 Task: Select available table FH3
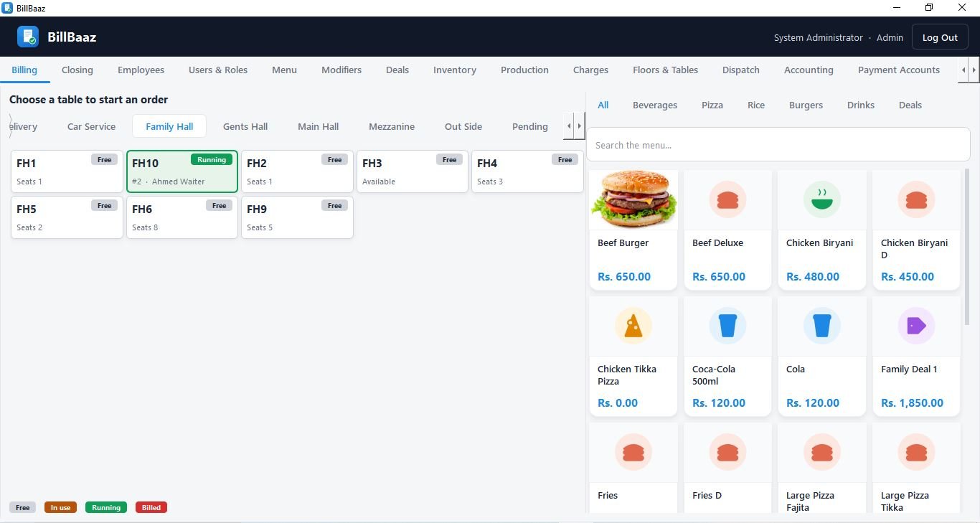pos(413,171)
